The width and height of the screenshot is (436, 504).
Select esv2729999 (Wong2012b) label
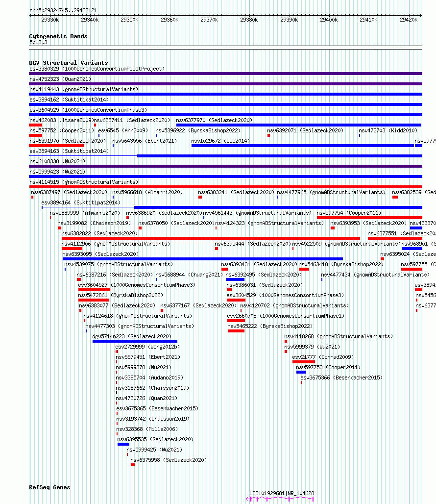(x=147, y=347)
